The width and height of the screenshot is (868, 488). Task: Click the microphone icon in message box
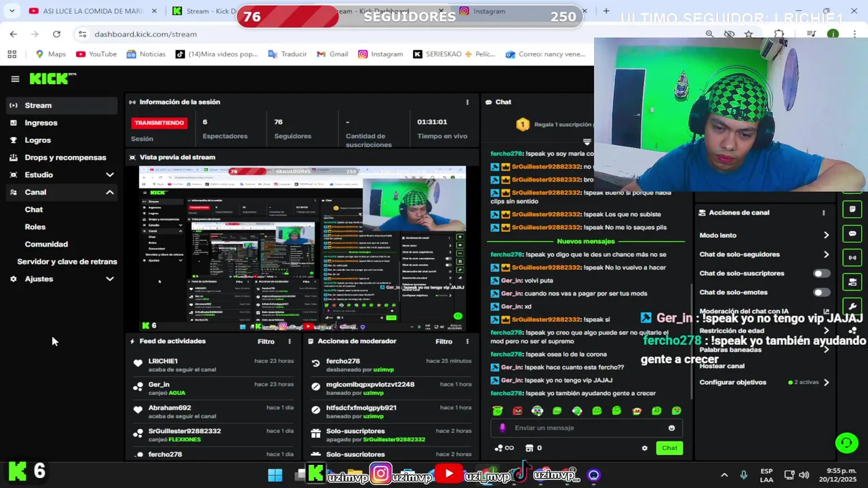coord(502,428)
